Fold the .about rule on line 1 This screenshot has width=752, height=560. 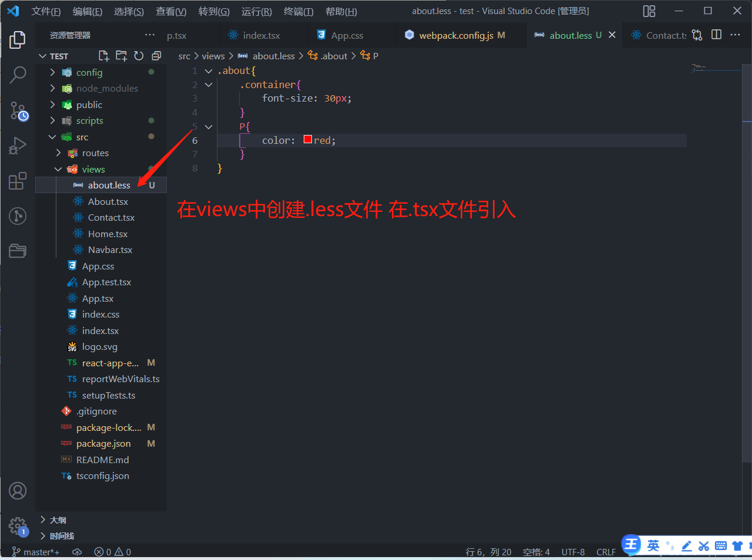coord(209,70)
